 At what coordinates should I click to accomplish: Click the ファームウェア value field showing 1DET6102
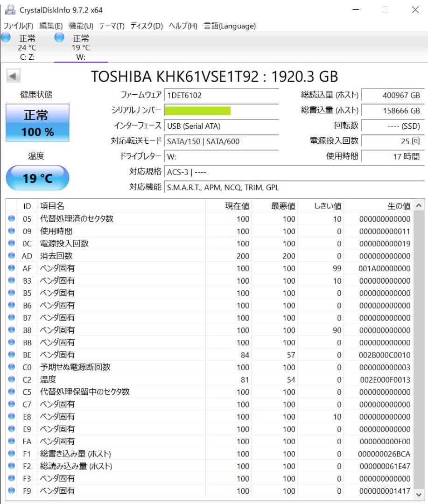pos(222,95)
